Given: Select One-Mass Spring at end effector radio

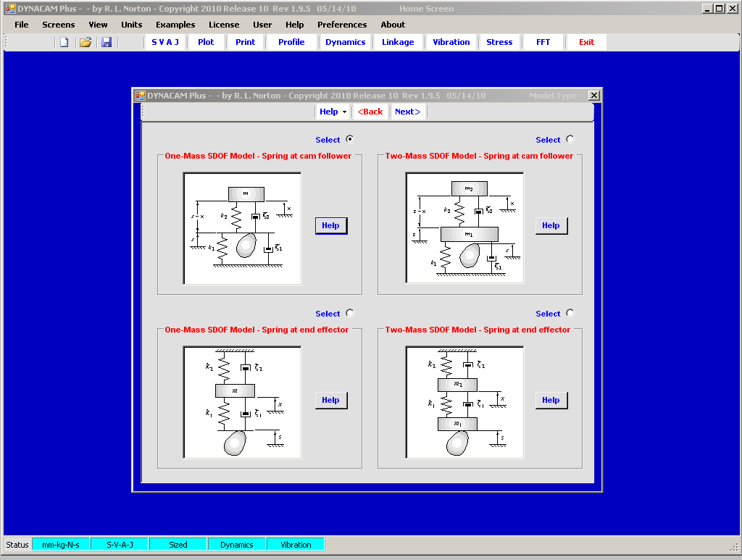Looking at the screenshot, I should pos(350,313).
